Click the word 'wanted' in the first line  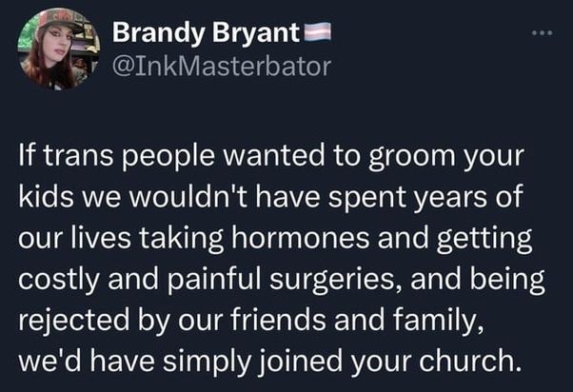click(x=273, y=156)
